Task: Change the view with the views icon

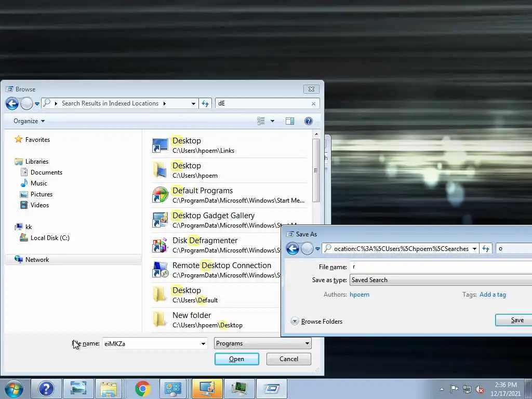Action: (261, 121)
